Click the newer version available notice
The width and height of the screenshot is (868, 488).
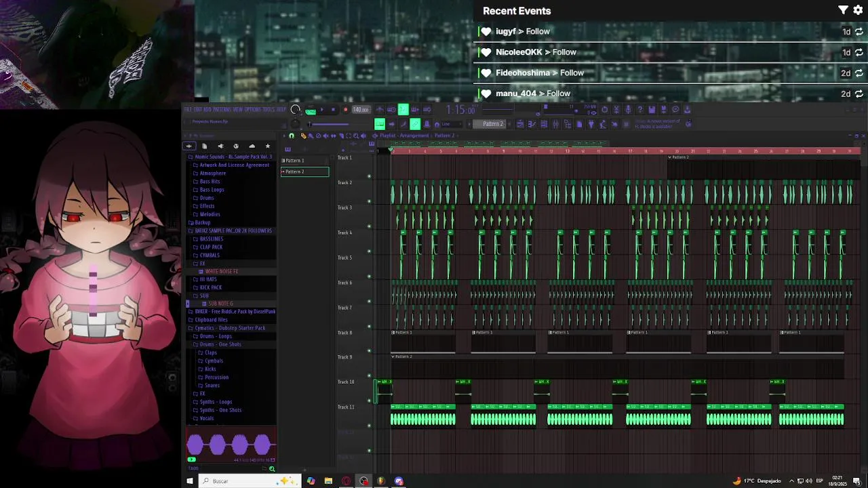(x=657, y=124)
